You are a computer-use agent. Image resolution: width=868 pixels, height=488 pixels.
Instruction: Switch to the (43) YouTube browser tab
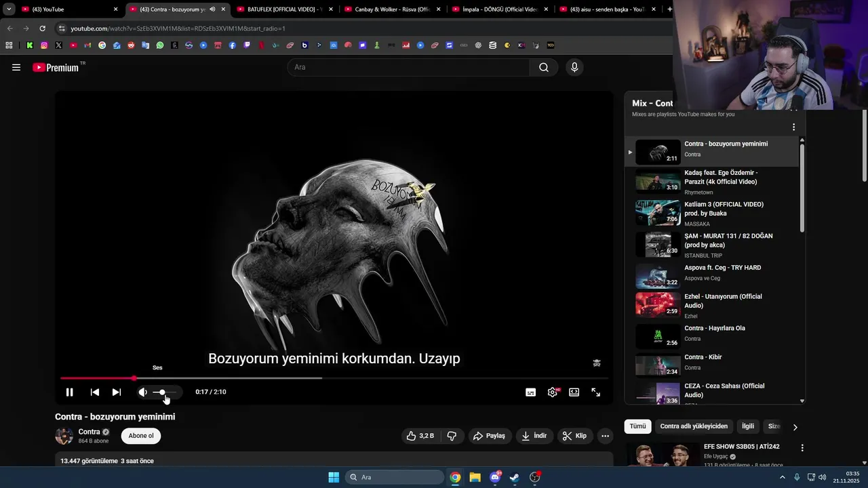pos(69,9)
